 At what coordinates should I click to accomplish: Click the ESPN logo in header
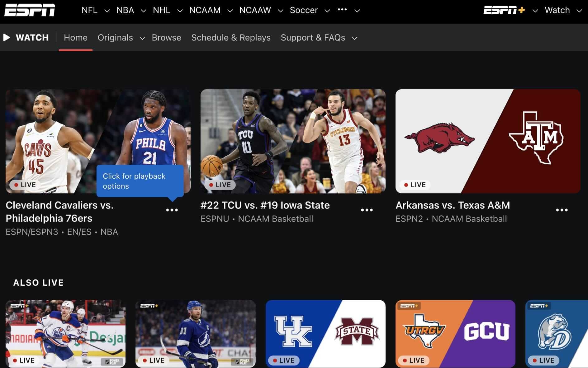(x=30, y=10)
